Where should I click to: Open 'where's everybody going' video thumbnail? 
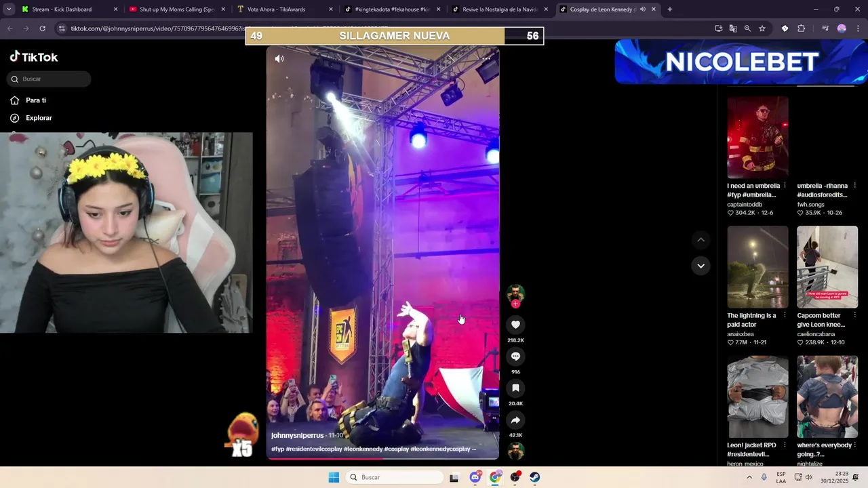pos(827,396)
